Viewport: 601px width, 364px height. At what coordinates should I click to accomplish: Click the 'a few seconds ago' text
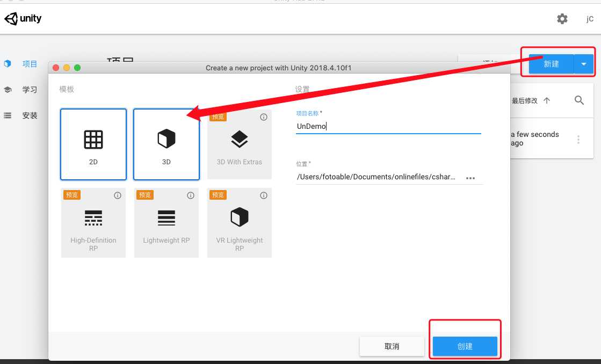click(535, 139)
